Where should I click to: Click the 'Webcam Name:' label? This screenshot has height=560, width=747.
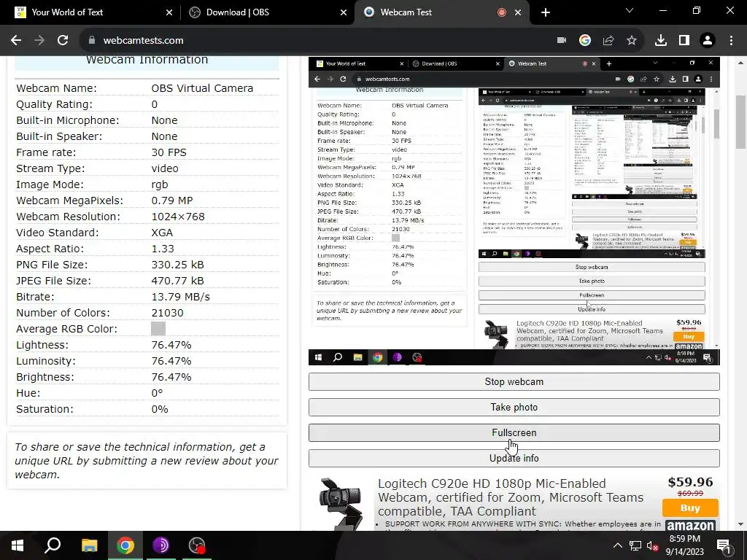[x=56, y=88]
